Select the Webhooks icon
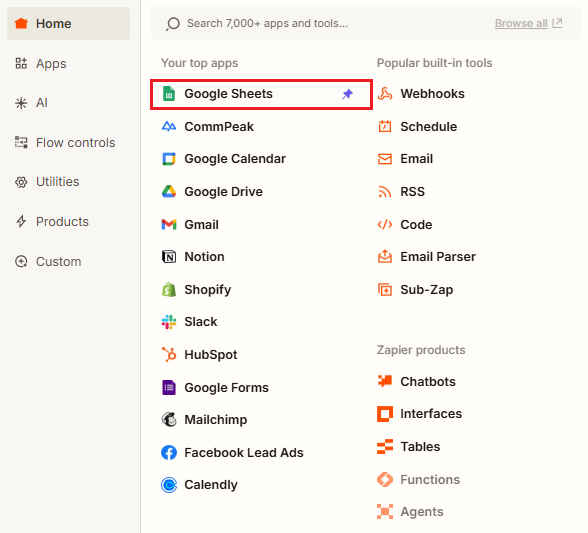588x533 pixels. (x=385, y=94)
